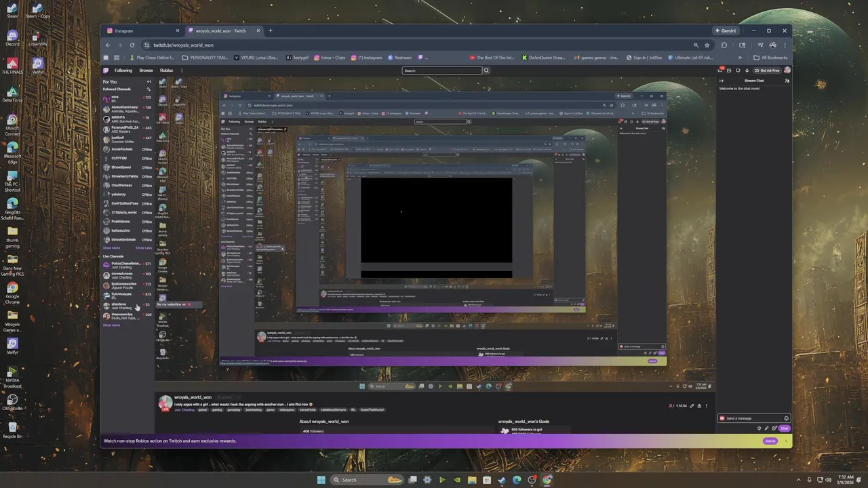Click Join In on the Roblox banner
This screenshot has height=488, width=868.
coord(770,441)
